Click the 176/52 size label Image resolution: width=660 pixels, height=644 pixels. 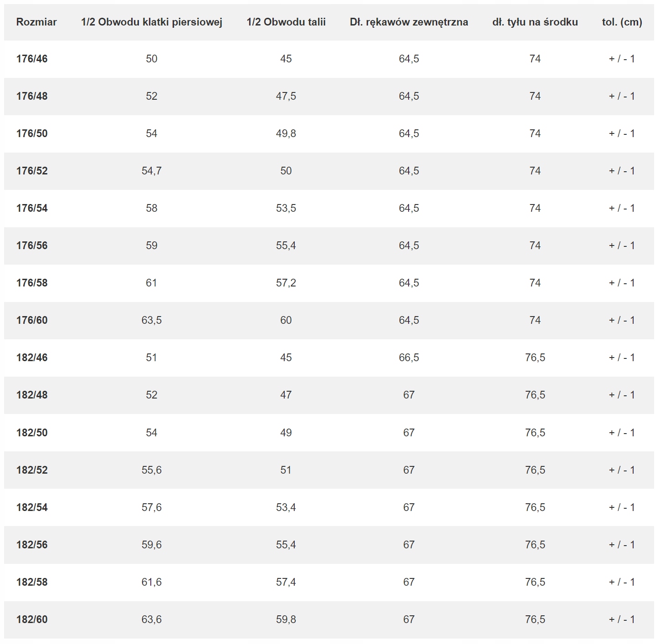click(x=32, y=171)
